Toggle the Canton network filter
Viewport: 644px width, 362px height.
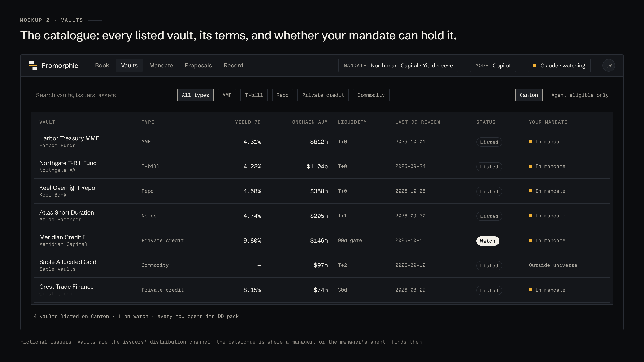(x=529, y=95)
